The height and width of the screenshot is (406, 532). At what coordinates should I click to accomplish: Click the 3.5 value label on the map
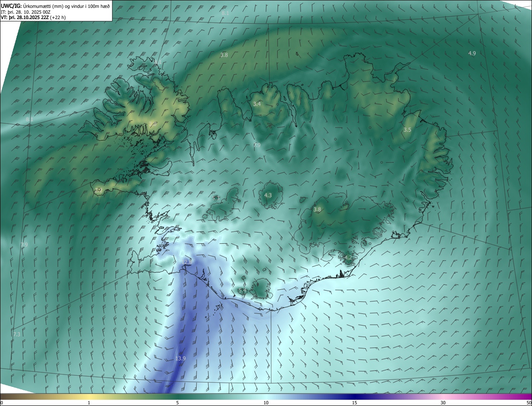[407, 130]
